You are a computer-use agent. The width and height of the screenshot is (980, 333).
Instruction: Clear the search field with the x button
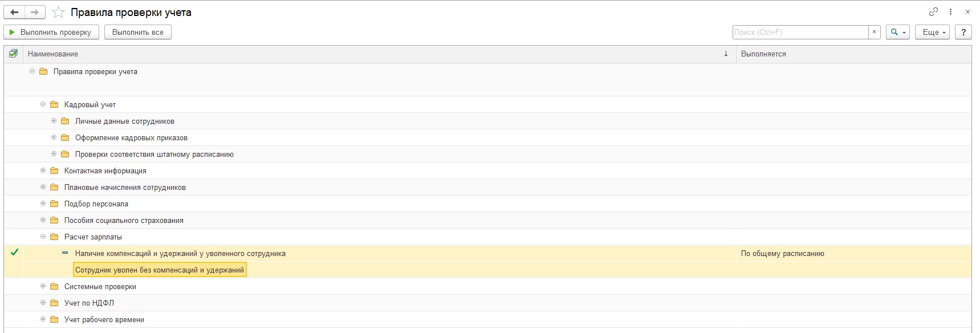[x=875, y=32]
